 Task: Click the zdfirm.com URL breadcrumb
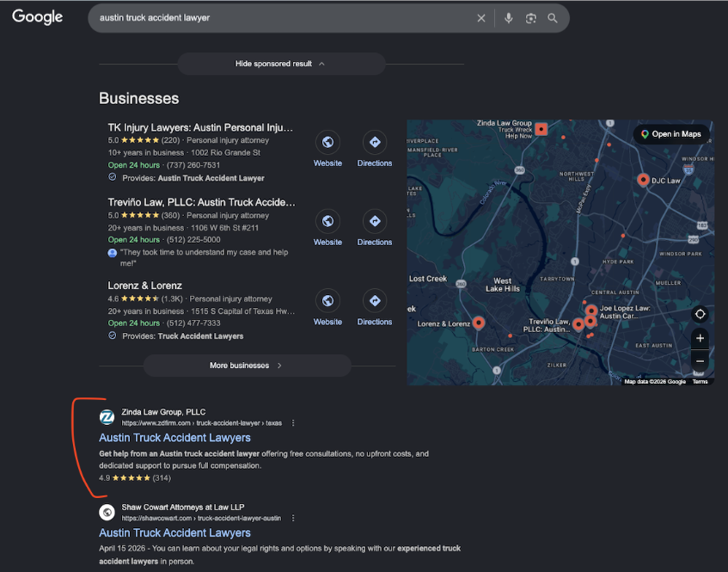[x=201, y=423]
